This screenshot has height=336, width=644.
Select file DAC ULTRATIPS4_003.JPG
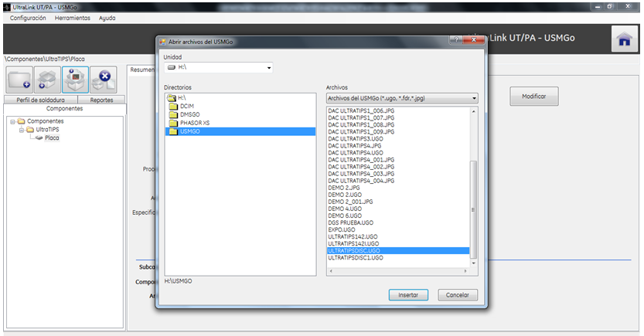pyautogui.click(x=361, y=174)
